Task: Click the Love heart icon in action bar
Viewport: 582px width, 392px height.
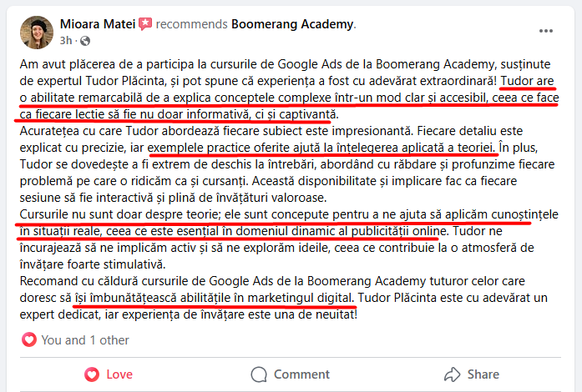Action: pyautogui.click(x=92, y=374)
